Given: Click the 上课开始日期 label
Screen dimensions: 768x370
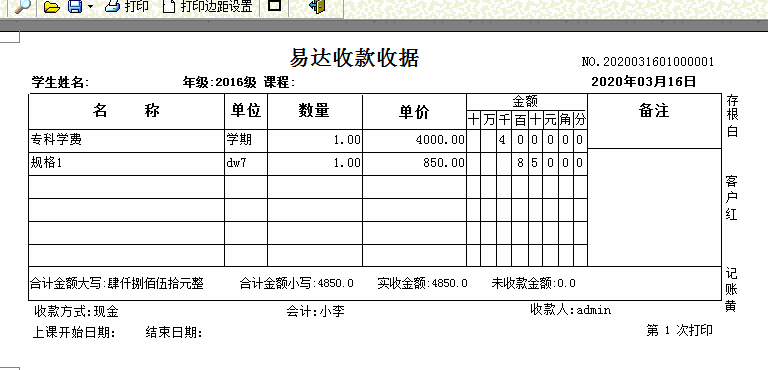Looking at the screenshot, I should click(x=74, y=333).
